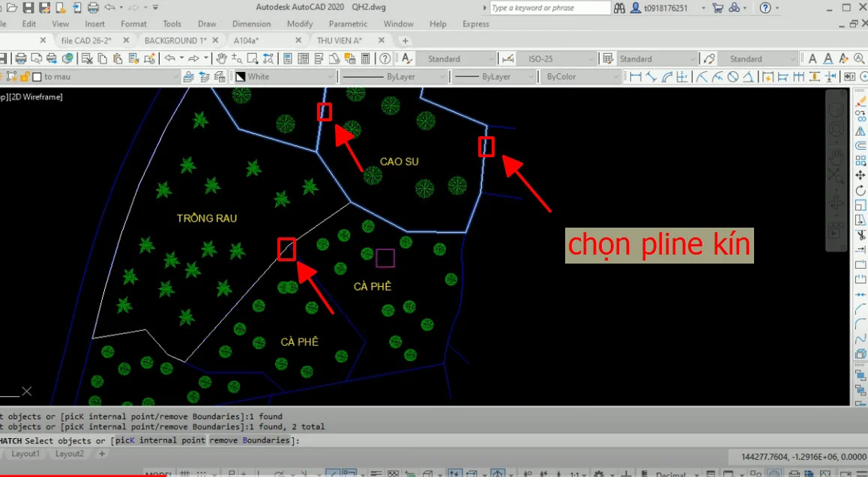Click the Radius dimension tool
868x477 pixels.
click(x=702, y=77)
